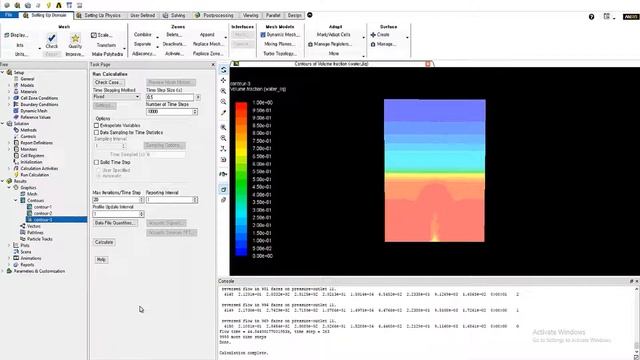Click Make Polyhedra button

107,54
